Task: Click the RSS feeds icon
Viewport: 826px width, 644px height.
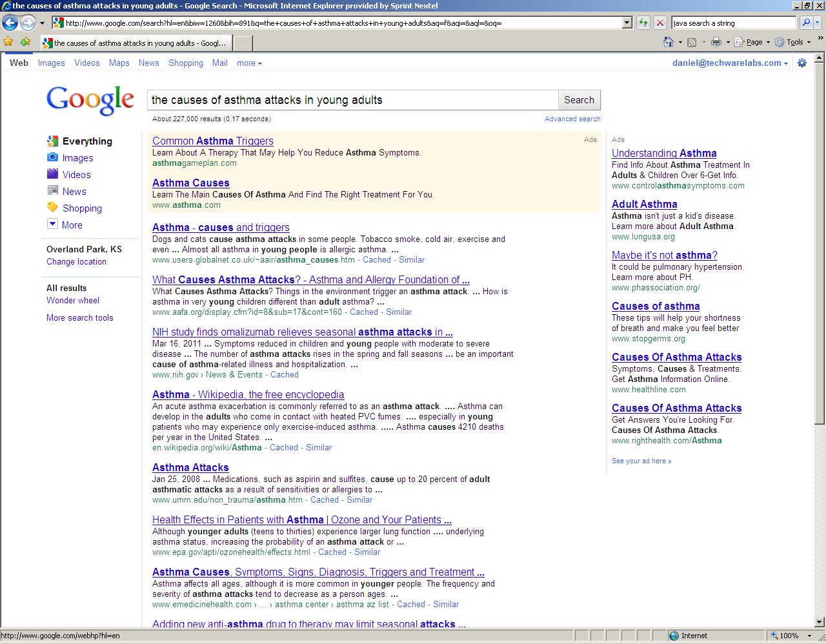Action: coord(692,43)
